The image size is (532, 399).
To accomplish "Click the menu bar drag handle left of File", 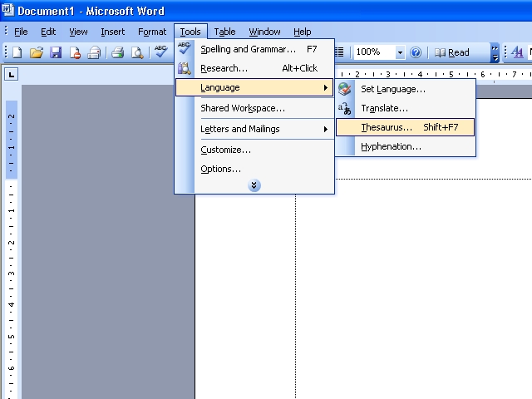I will pos(6,32).
